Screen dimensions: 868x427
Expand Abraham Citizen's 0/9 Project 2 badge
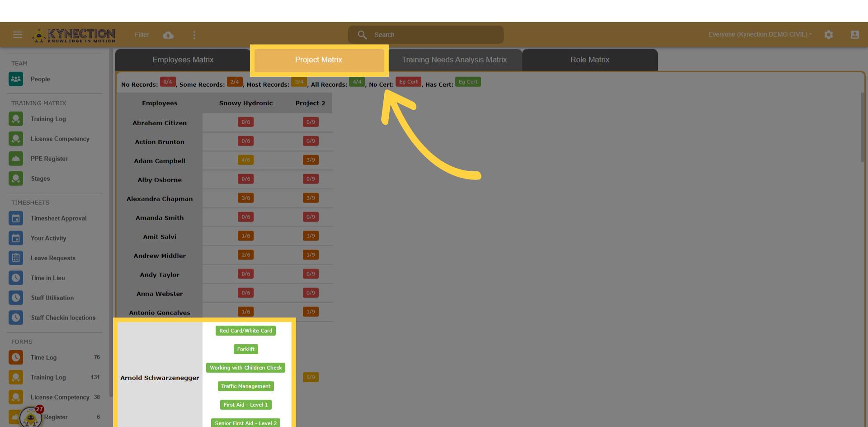(x=311, y=122)
